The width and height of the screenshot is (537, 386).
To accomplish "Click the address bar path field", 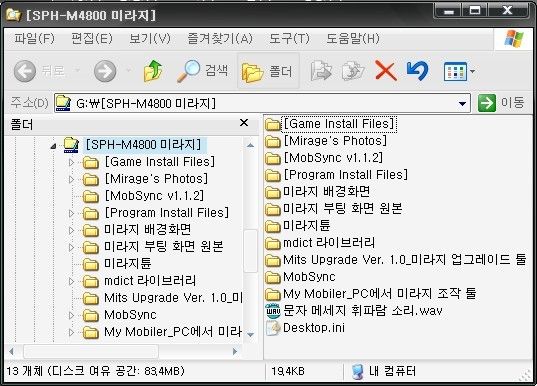I will point(262,103).
